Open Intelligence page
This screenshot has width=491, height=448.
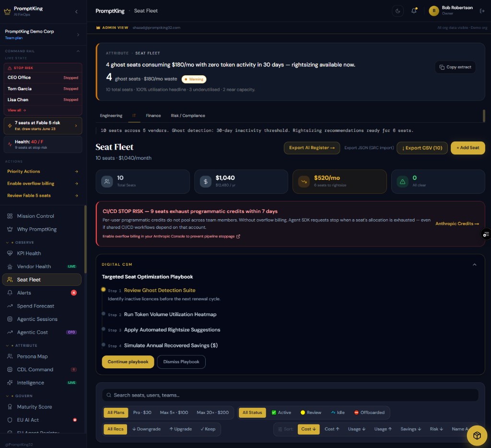[42, 382]
